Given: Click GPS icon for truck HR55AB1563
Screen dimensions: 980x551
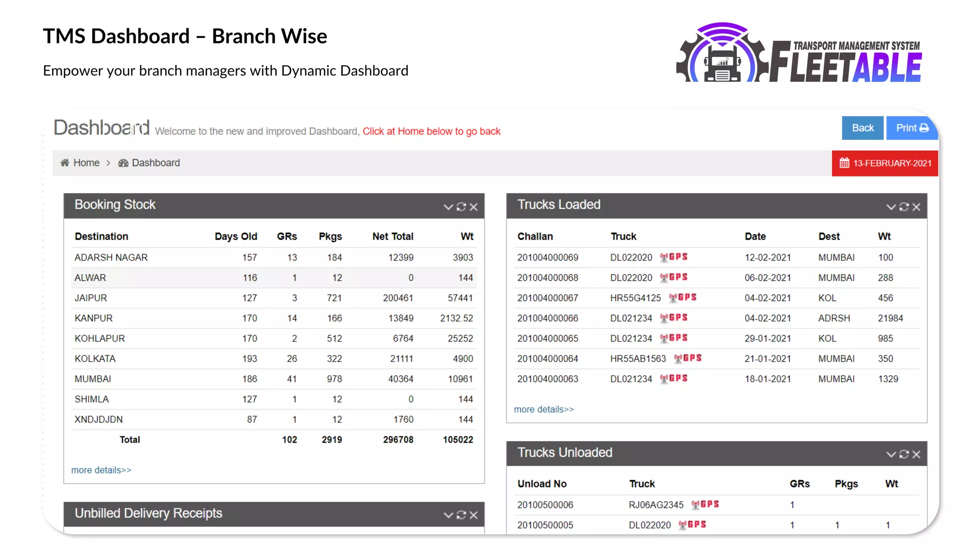Looking at the screenshot, I should 688,358.
